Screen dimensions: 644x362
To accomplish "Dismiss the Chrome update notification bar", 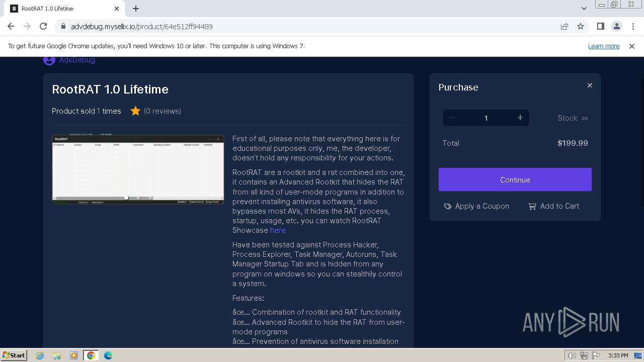I will point(632,46).
